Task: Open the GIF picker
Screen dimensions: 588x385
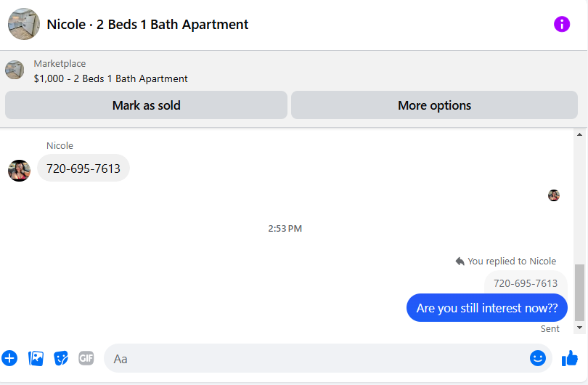Action: (86, 358)
